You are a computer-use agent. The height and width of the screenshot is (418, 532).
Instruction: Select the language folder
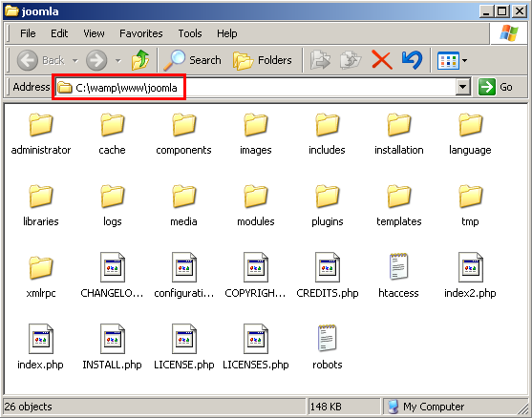tap(470, 135)
